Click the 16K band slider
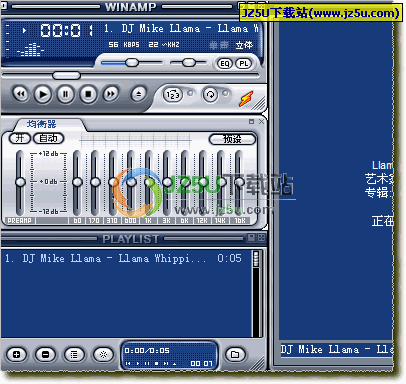Screen dimensions: 406x384 (x=239, y=182)
